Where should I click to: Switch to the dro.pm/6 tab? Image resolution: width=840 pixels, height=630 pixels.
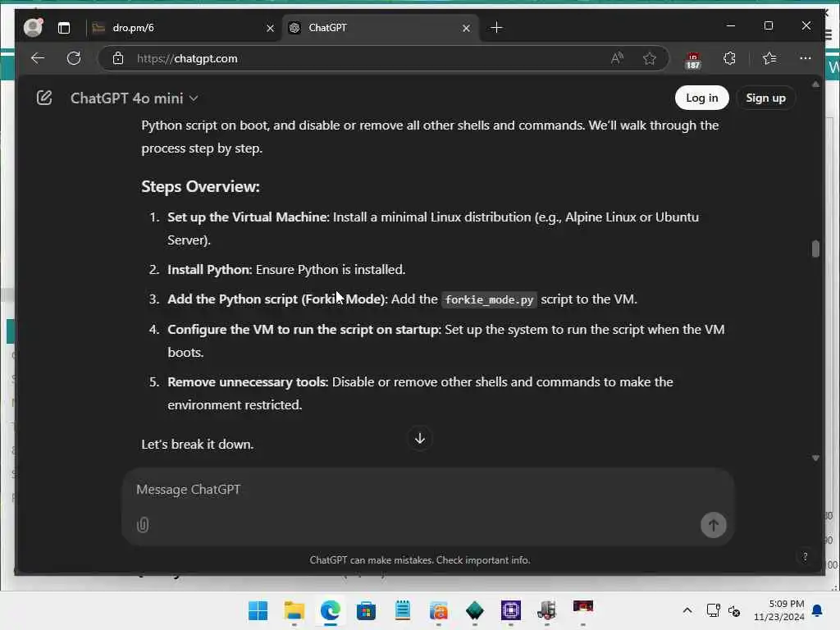click(182, 28)
